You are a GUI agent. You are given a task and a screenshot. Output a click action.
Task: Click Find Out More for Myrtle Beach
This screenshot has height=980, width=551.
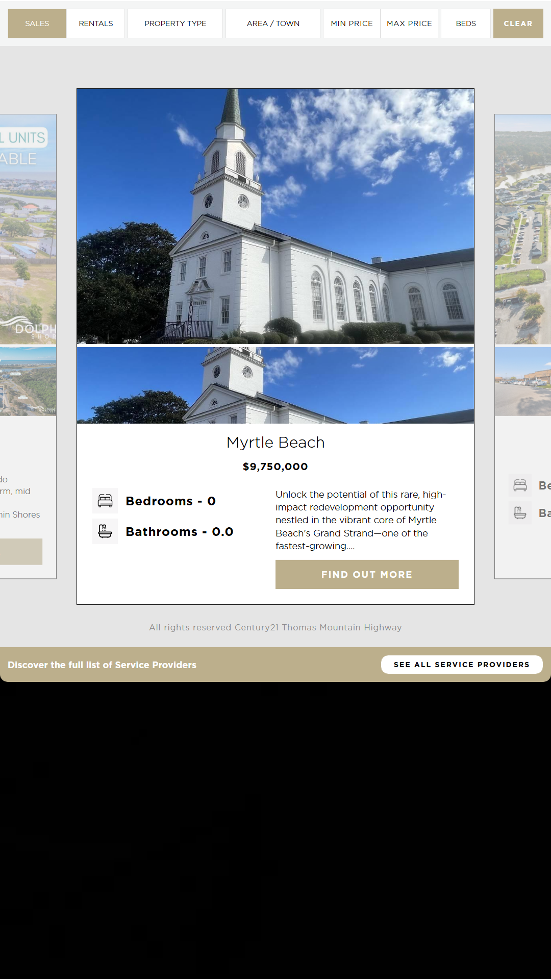click(367, 574)
